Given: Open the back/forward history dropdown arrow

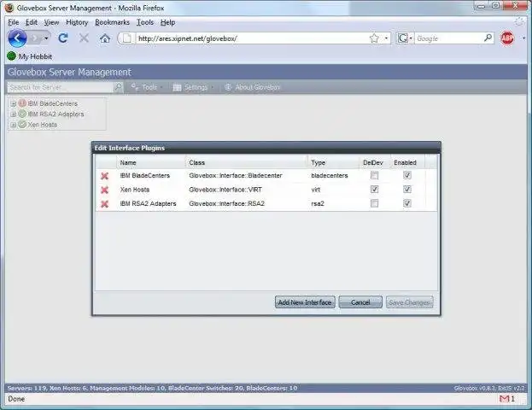Looking at the screenshot, I should [46, 38].
